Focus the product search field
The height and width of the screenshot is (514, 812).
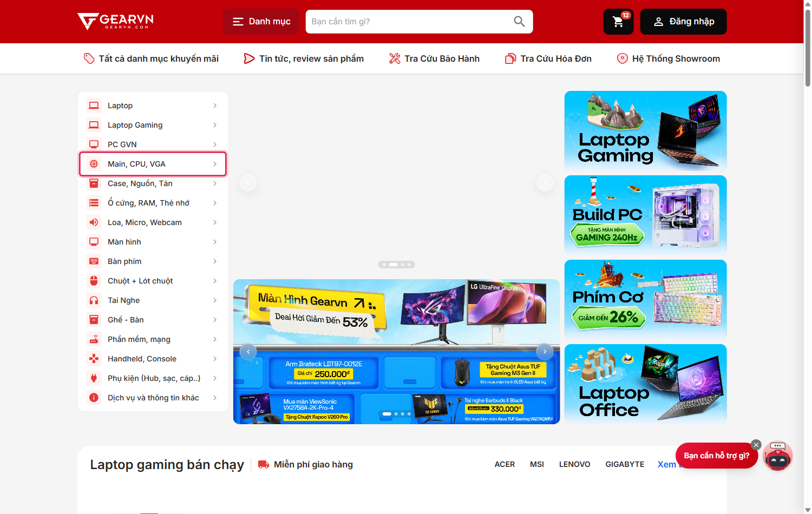coord(409,22)
